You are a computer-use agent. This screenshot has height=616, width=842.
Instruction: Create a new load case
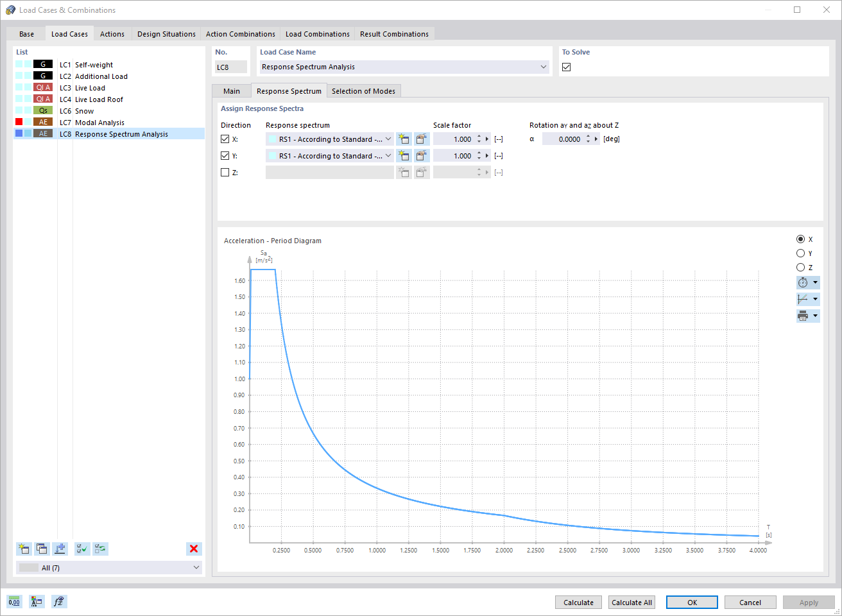24,549
